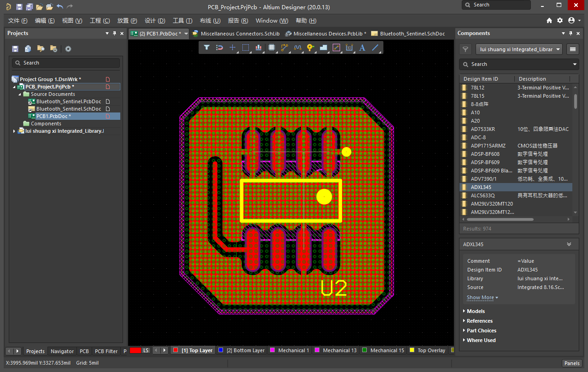Toggle Mechanical 15 layer color box
The height and width of the screenshot is (372, 588).
tap(365, 350)
